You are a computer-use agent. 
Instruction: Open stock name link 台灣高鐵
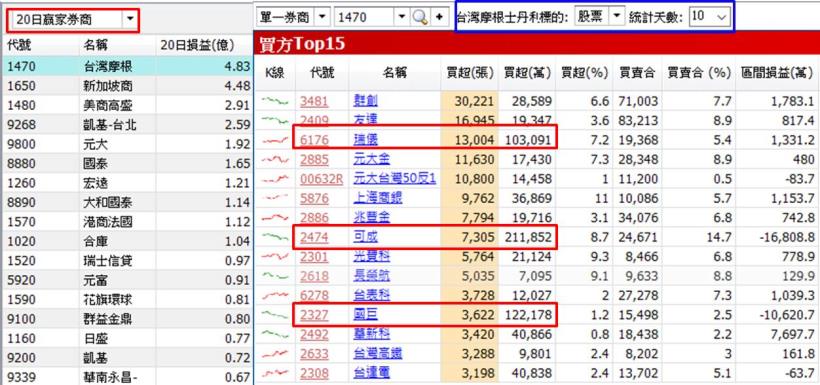click(x=378, y=354)
